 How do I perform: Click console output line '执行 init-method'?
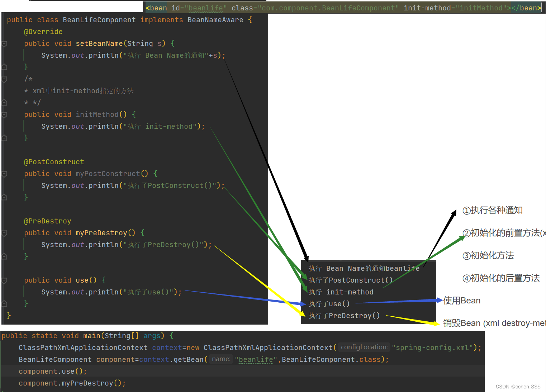click(341, 292)
